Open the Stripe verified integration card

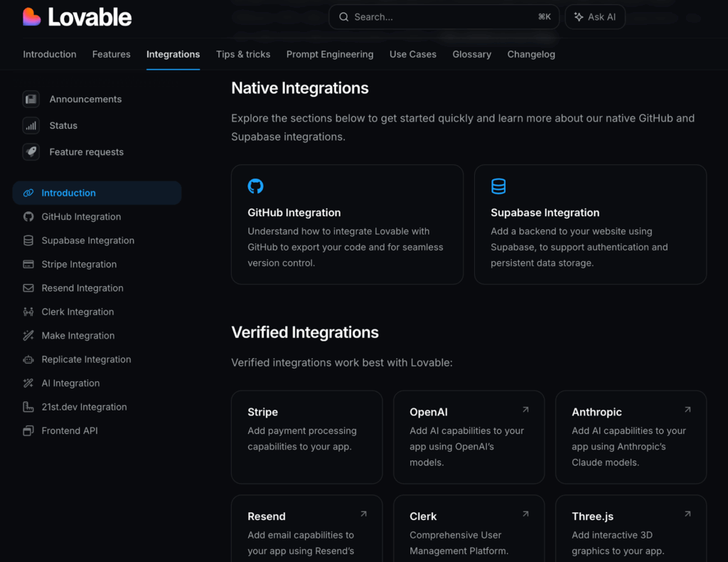[307, 437]
